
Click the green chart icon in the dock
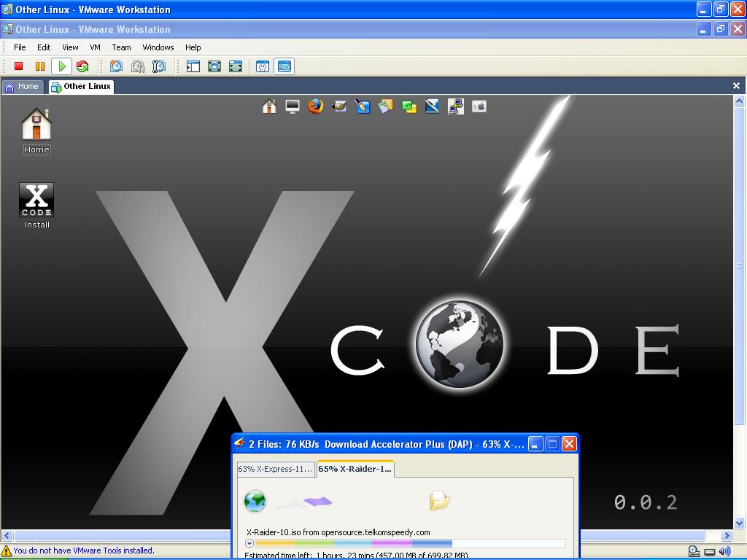pyautogui.click(x=409, y=106)
